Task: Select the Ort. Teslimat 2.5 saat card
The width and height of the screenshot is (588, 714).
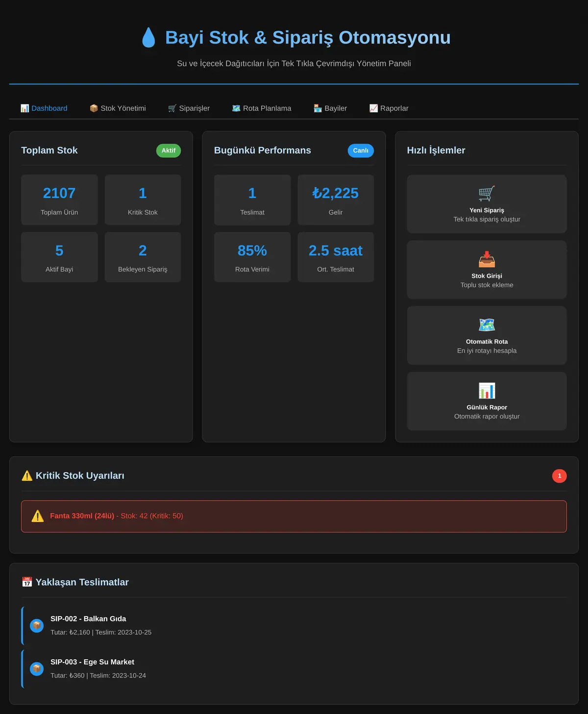Action: [x=336, y=257]
